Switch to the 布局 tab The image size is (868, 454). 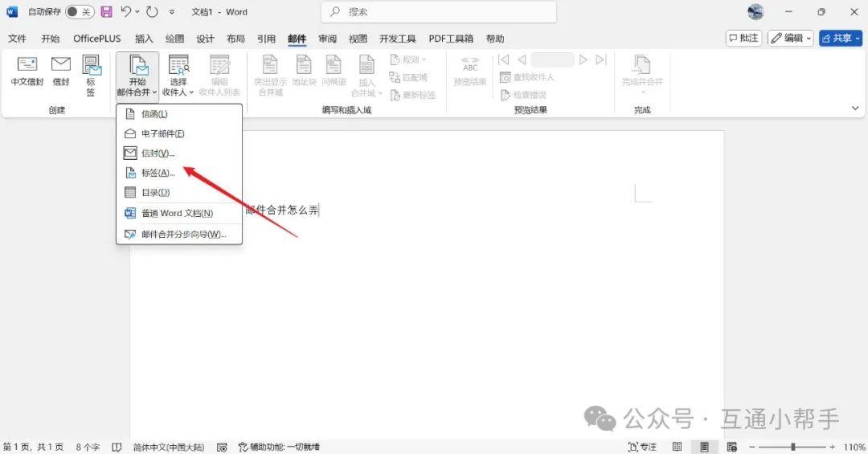[x=235, y=39]
